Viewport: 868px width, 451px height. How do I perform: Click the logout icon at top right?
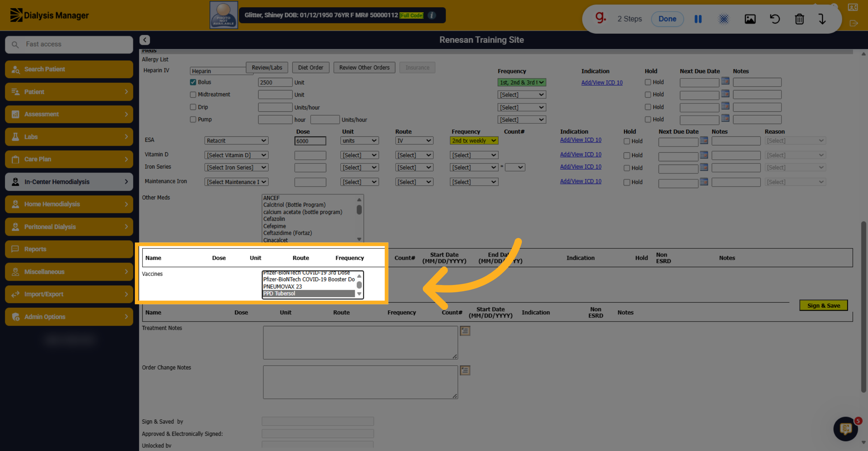[x=854, y=23]
